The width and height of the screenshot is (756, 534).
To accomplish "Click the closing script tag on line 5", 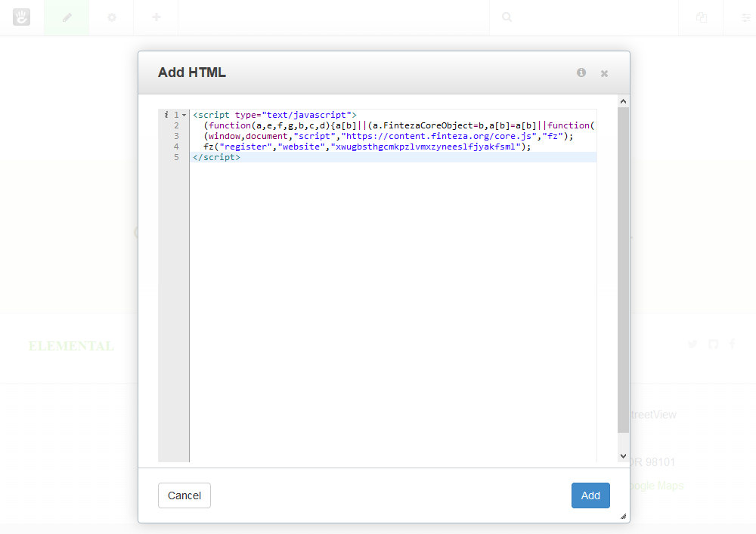I will click(216, 157).
